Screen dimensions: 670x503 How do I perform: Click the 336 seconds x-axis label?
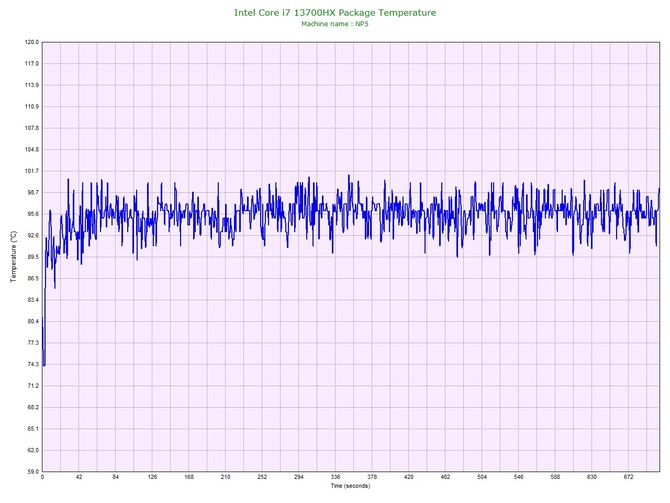point(335,477)
